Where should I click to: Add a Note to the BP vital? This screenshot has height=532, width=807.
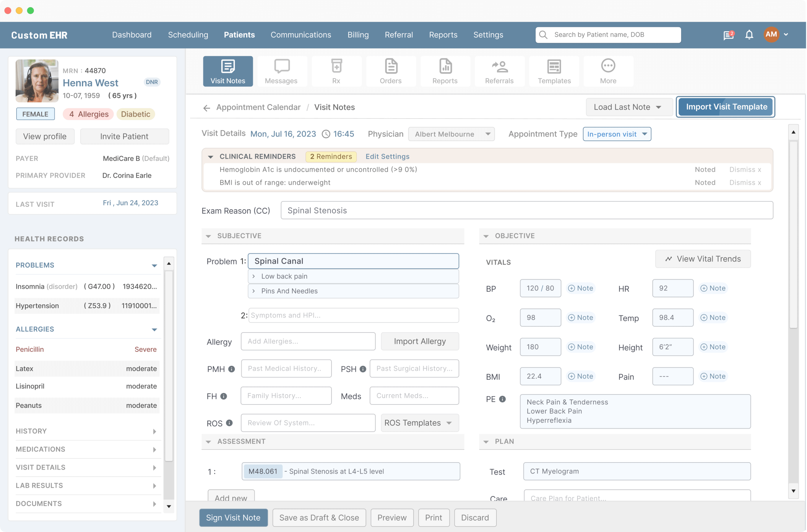coord(581,288)
